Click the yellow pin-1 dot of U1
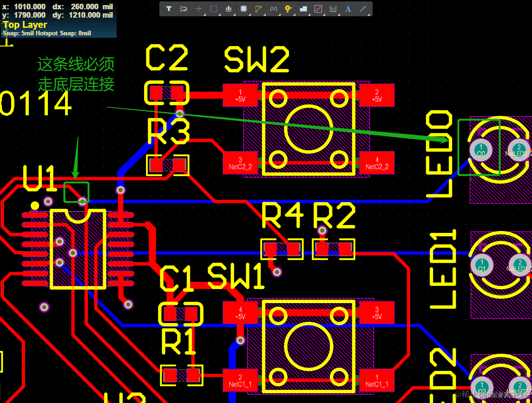Screen dimensions: 532x403 (34, 206)
